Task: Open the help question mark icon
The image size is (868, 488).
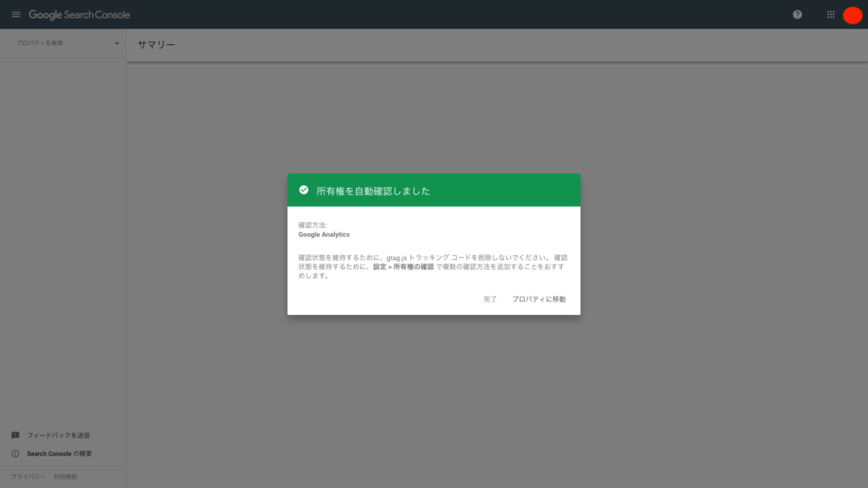Action: (797, 14)
